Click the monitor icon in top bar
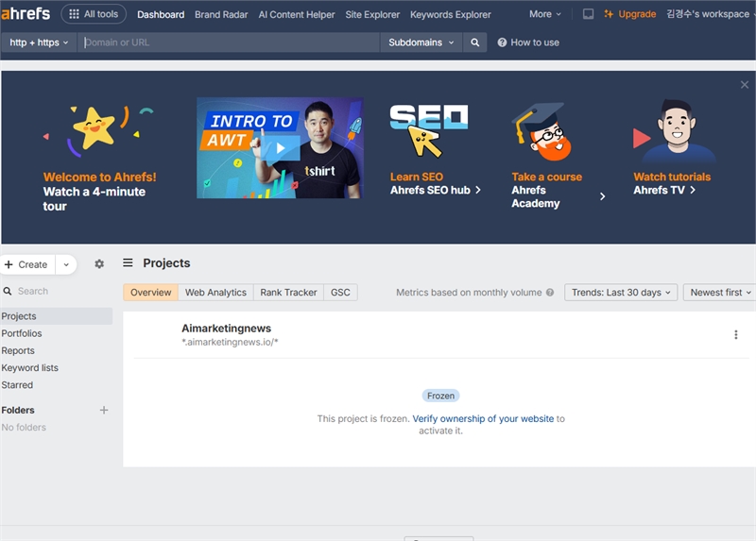The image size is (756, 541). tap(588, 14)
